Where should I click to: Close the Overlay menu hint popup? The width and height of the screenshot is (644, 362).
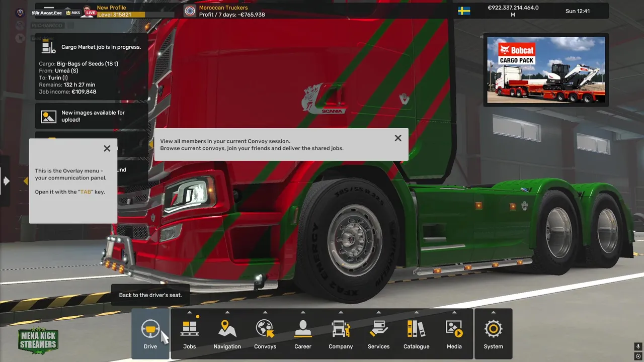pyautogui.click(x=107, y=148)
